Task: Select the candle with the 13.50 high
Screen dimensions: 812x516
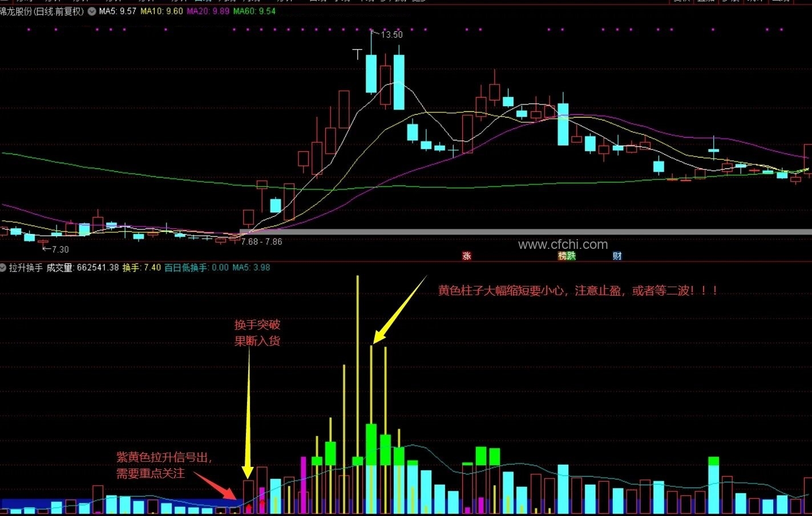Action: (371, 74)
